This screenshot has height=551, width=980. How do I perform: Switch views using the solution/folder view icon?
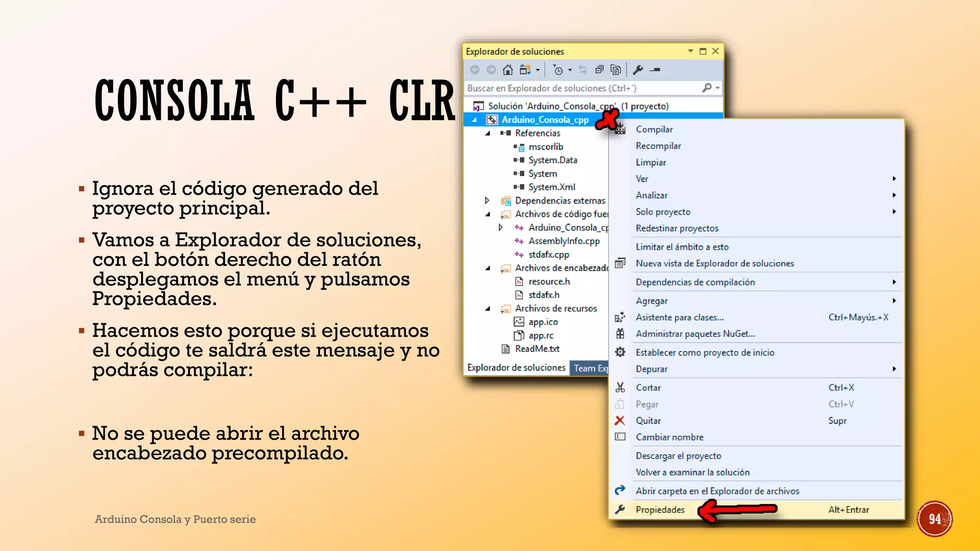pos(525,70)
